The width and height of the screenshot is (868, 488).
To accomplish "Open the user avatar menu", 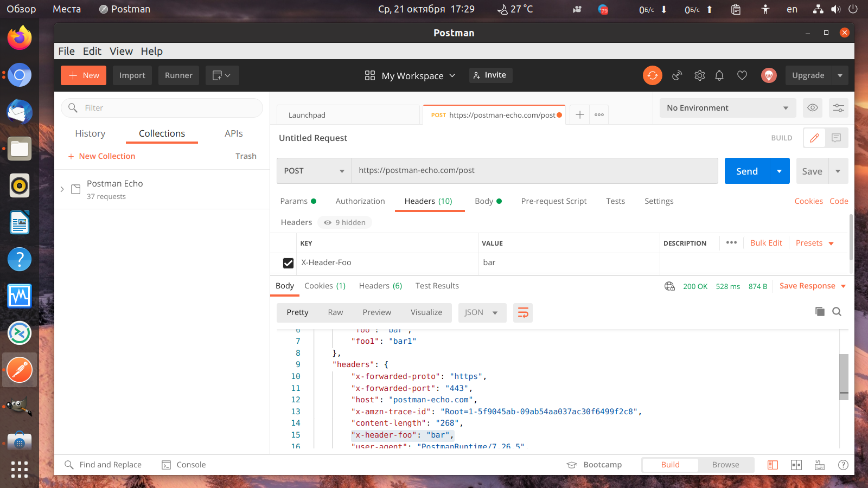I will (x=769, y=75).
